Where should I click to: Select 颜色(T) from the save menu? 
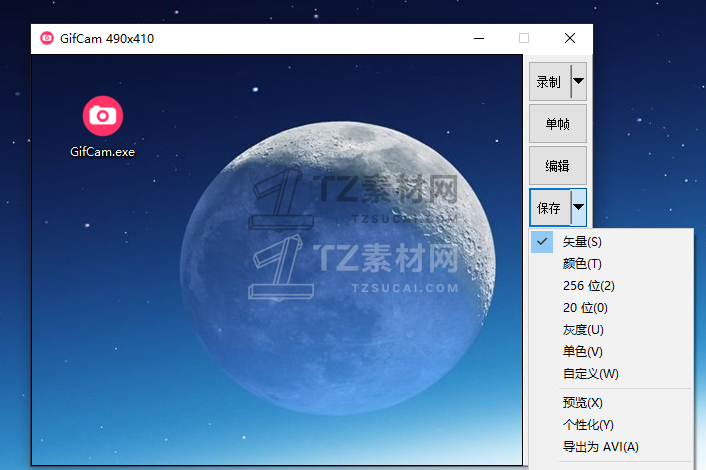coord(611,264)
